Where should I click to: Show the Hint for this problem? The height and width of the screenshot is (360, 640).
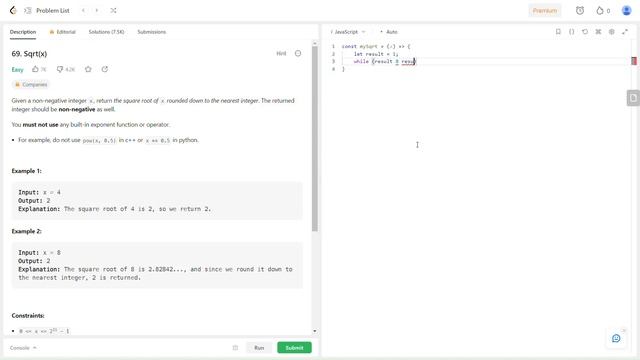(x=281, y=53)
